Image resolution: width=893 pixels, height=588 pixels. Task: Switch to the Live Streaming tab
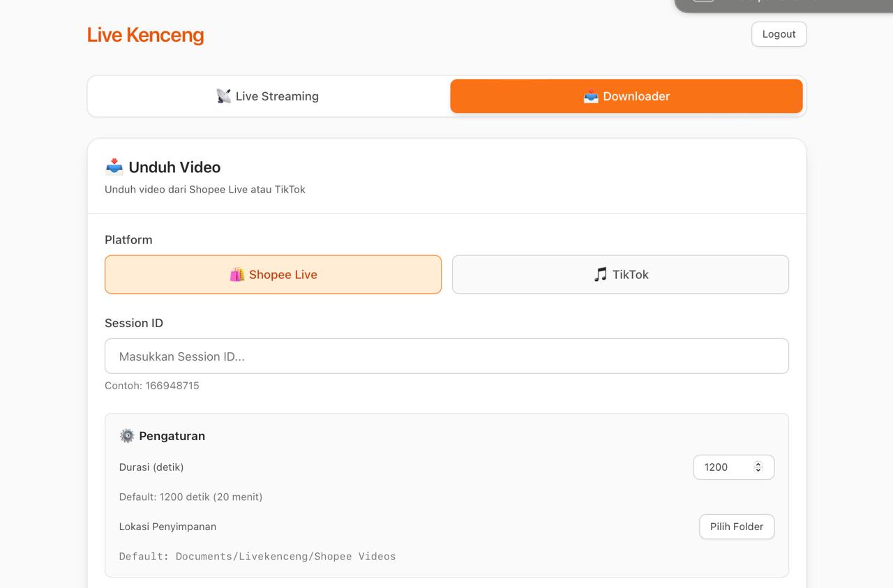coord(269,96)
